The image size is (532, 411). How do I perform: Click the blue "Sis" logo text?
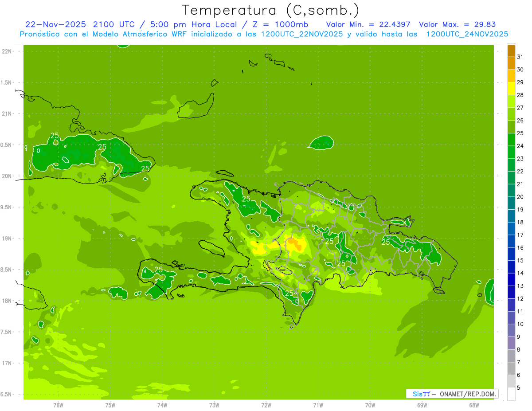point(418,394)
